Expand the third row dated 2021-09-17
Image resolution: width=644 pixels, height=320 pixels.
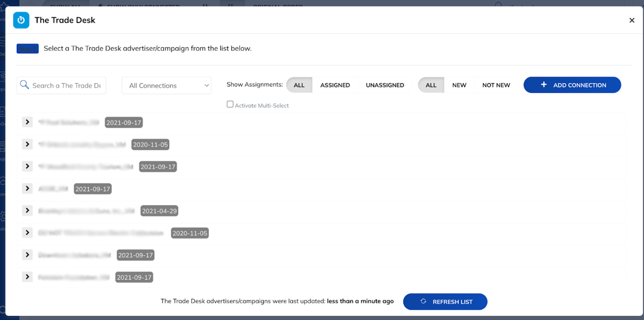[27, 166]
